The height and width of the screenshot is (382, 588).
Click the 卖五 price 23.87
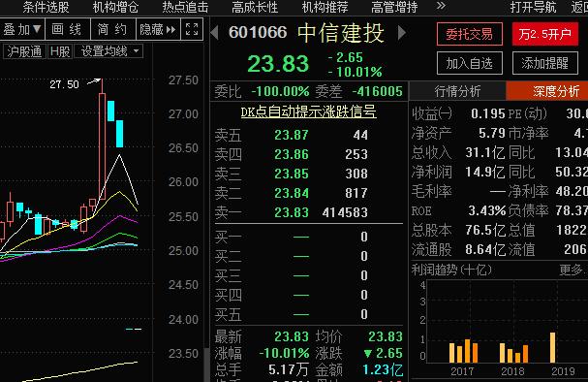pyautogui.click(x=292, y=135)
